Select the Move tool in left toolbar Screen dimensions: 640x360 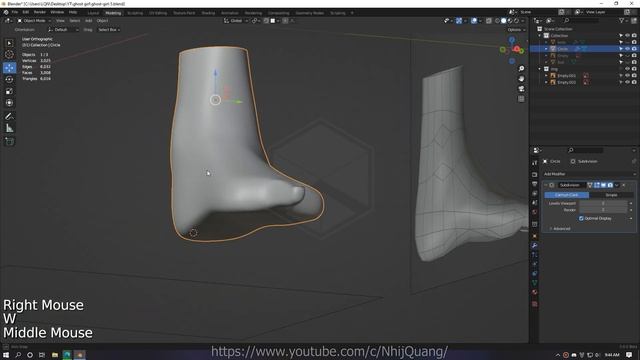pyautogui.click(x=9, y=67)
